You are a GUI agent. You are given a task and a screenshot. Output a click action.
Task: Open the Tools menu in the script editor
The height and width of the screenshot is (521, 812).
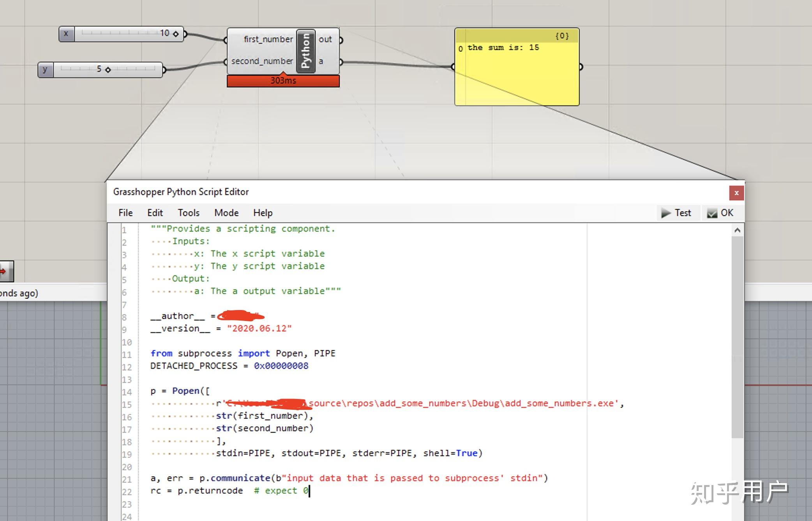(x=189, y=213)
